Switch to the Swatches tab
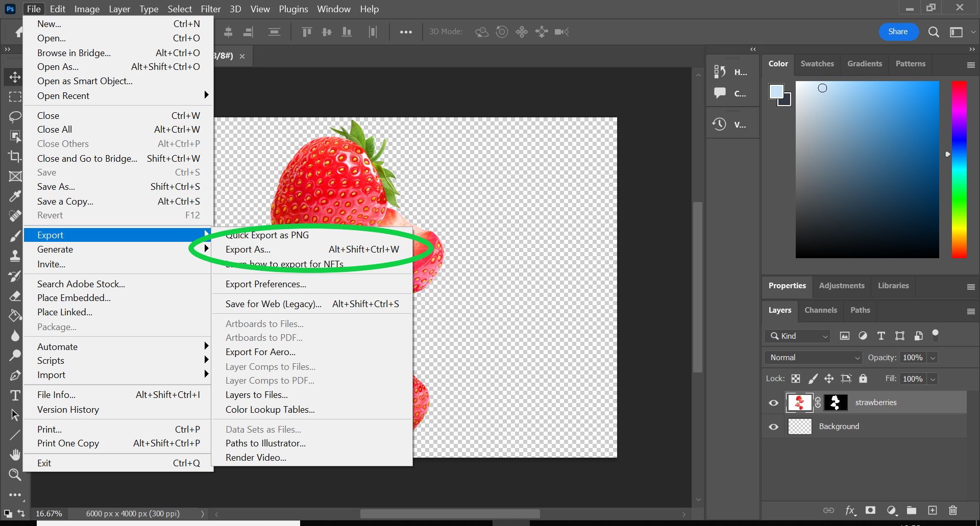The image size is (980, 526). (817, 64)
